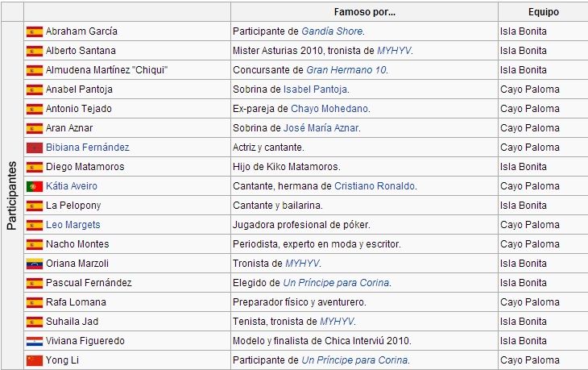Open the Gandía Shore link
Viewport: 588px width, 370px height.
point(332,31)
